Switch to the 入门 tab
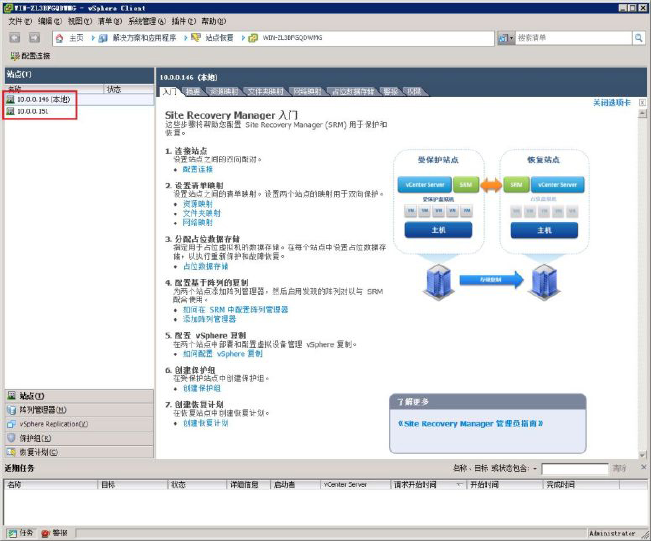 point(169,92)
